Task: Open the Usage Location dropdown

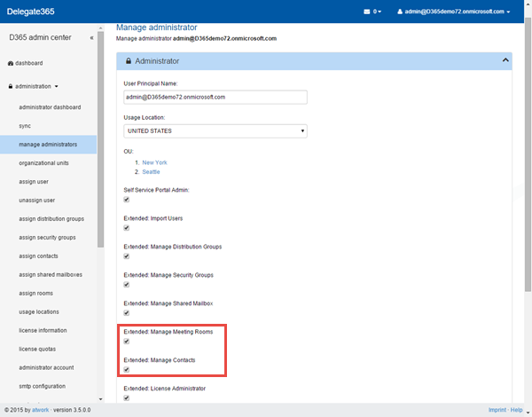Action: (x=215, y=131)
